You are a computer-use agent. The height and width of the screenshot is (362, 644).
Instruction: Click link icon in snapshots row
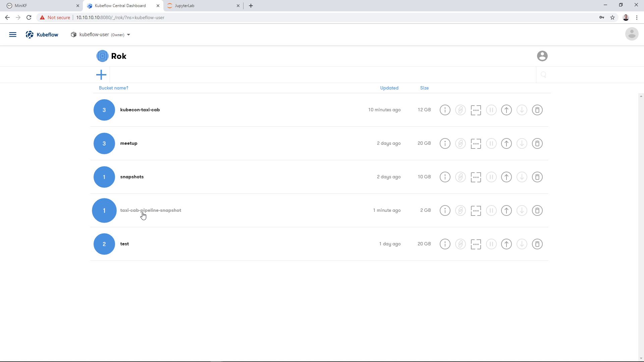click(460, 177)
